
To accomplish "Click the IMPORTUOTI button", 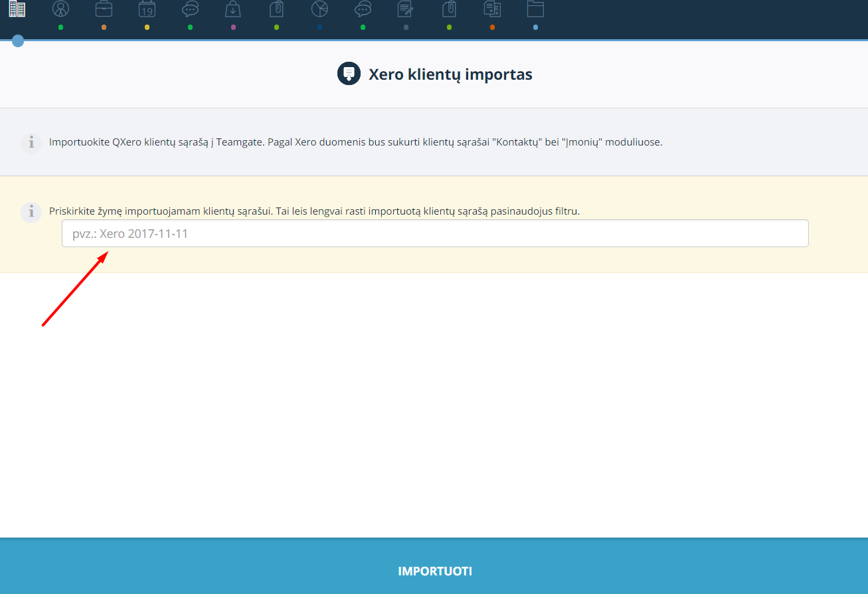I will click(x=434, y=571).
